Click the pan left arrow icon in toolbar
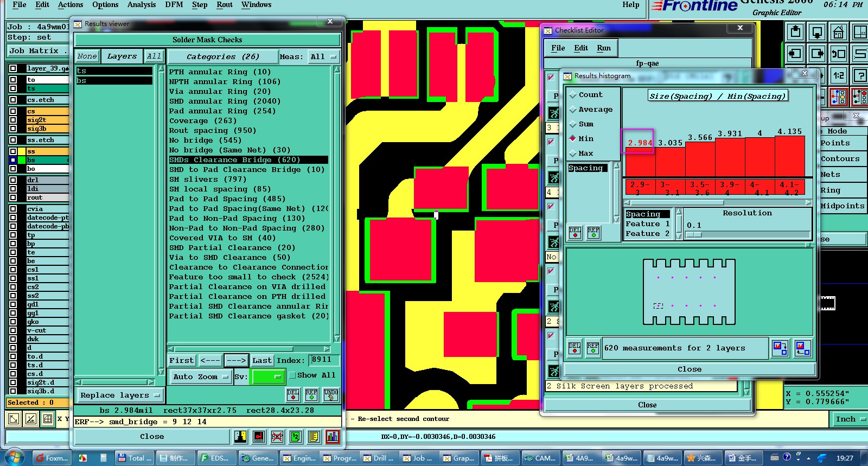The width and height of the screenshot is (868, 466). 795,54
